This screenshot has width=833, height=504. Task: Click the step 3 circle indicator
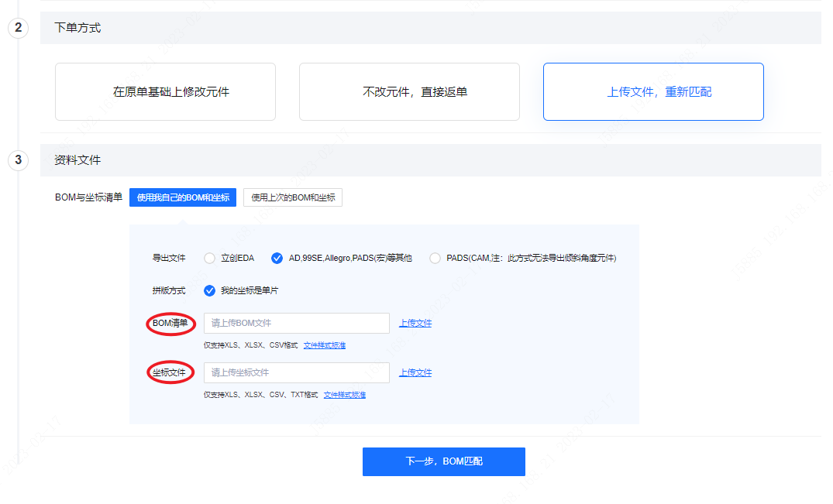pos(18,161)
